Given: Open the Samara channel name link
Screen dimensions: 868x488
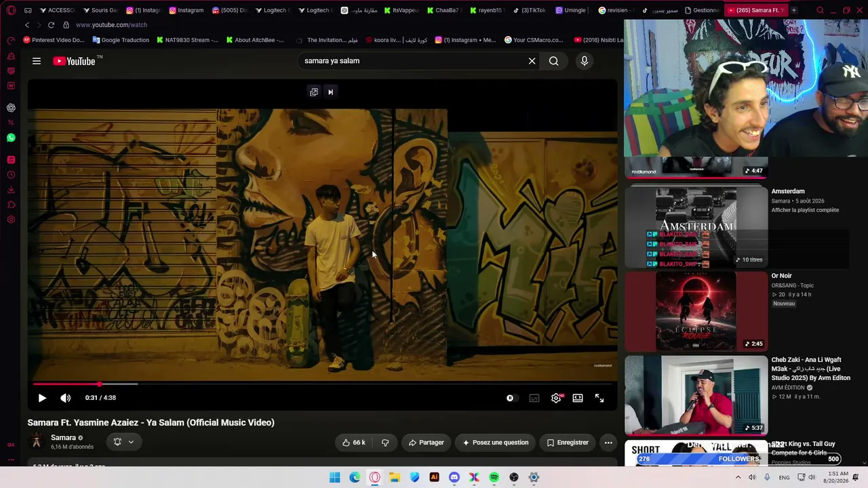Looking at the screenshot, I should (x=63, y=438).
